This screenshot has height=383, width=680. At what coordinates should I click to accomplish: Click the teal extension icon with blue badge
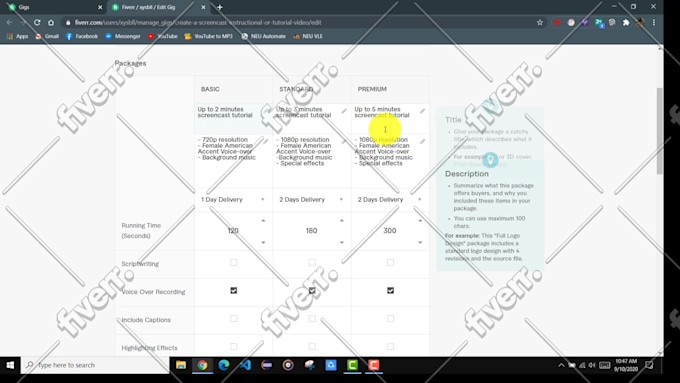(x=599, y=23)
